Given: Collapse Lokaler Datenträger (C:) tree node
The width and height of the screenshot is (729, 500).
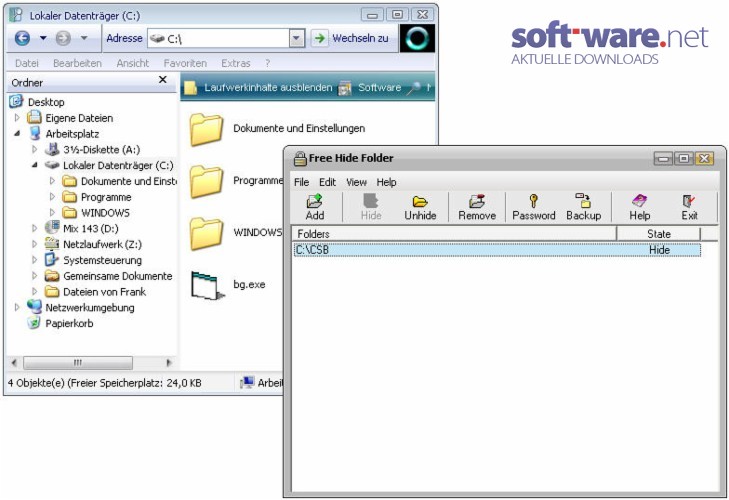Looking at the screenshot, I should tap(35, 165).
